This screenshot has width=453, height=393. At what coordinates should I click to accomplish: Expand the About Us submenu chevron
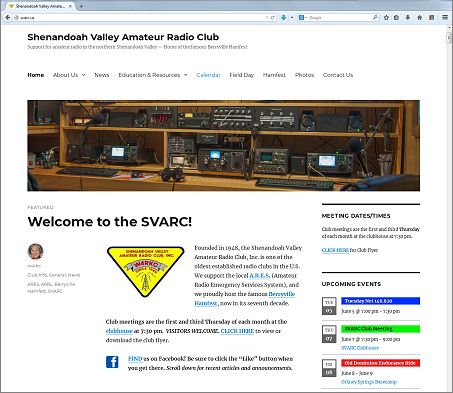pos(84,75)
